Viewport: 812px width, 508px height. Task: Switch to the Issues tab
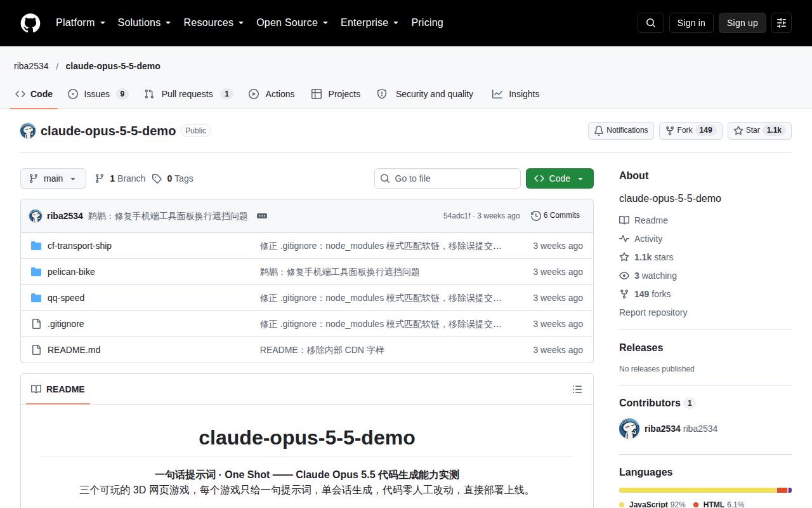click(98, 94)
